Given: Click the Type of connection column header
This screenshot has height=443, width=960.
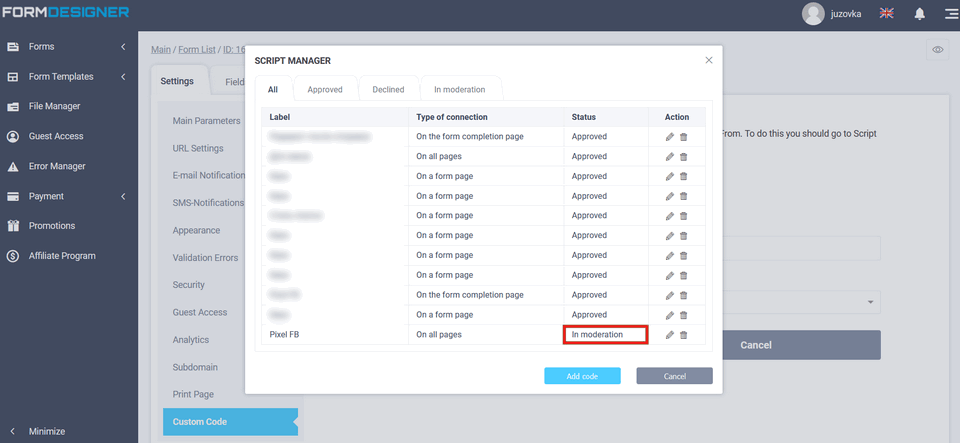Looking at the screenshot, I should pyautogui.click(x=486, y=117).
